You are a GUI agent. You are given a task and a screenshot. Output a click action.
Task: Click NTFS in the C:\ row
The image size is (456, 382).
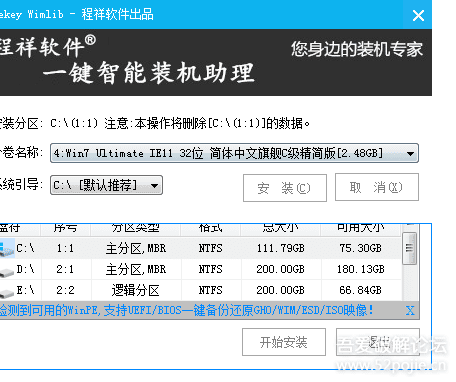coord(210,248)
